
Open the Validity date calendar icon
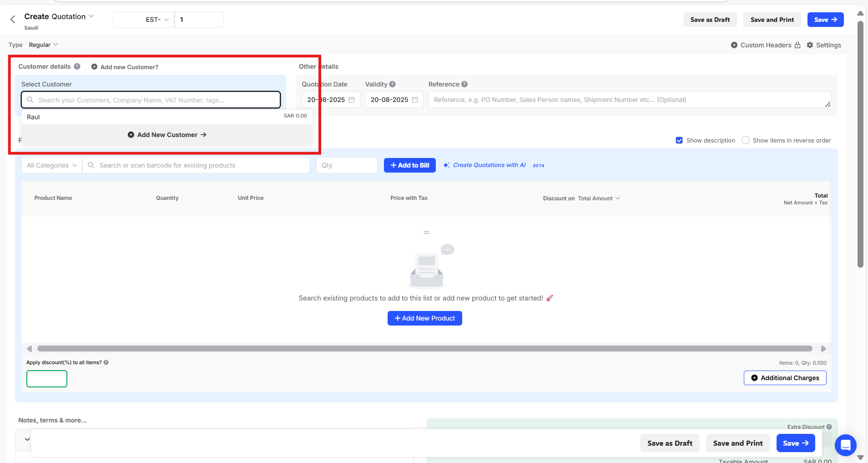pos(415,100)
